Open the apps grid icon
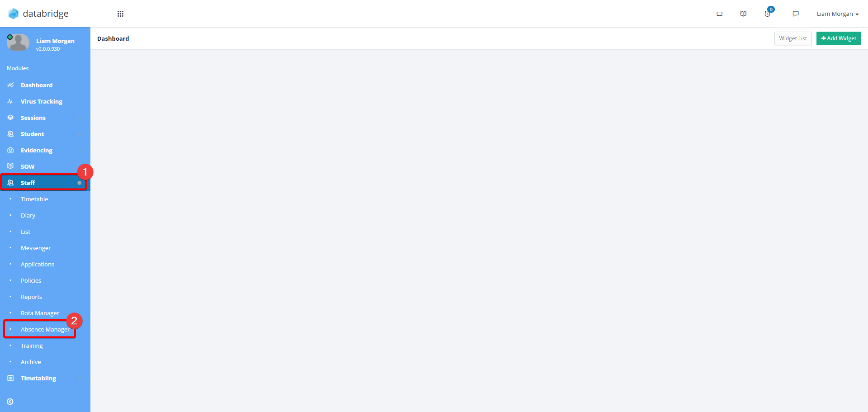 pos(120,14)
